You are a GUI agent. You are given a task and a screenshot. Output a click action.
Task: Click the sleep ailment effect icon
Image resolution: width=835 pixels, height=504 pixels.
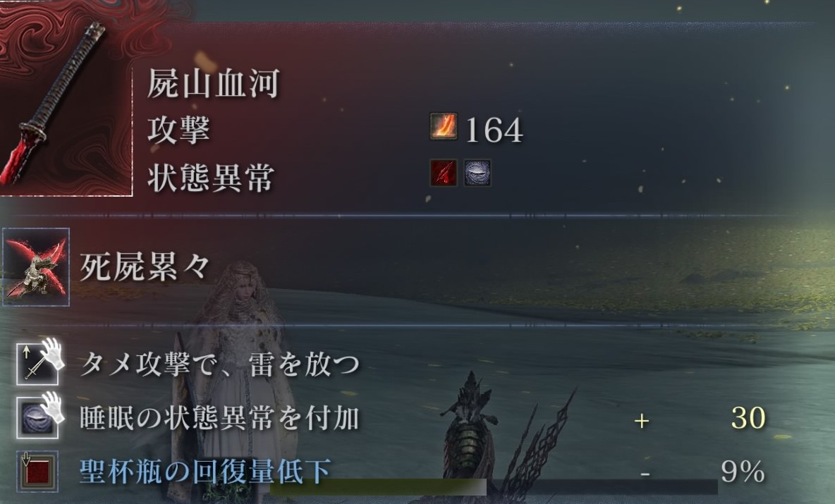[x=37, y=418]
